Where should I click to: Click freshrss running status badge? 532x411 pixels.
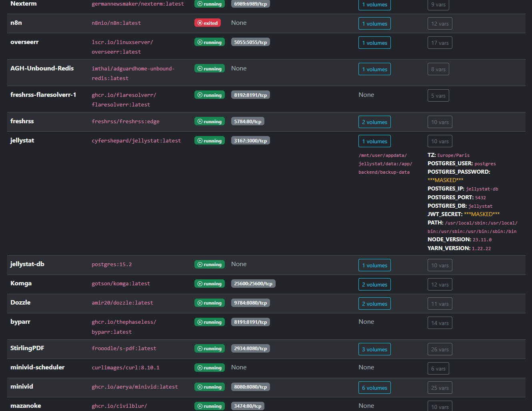coord(210,121)
